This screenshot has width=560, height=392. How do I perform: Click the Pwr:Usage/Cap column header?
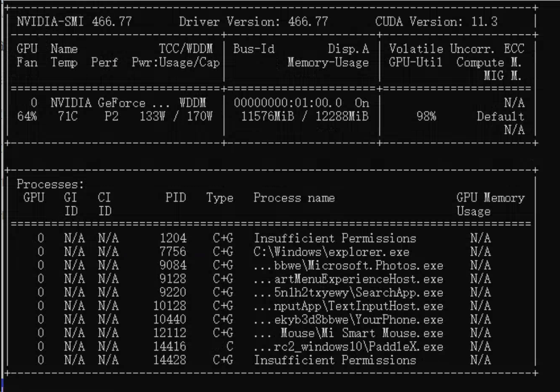[176, 63]
